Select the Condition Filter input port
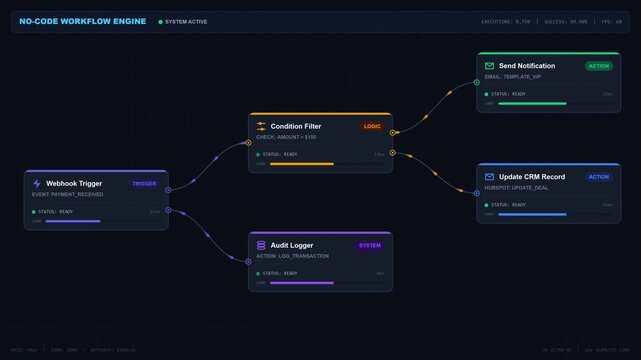 pos(248,143)
